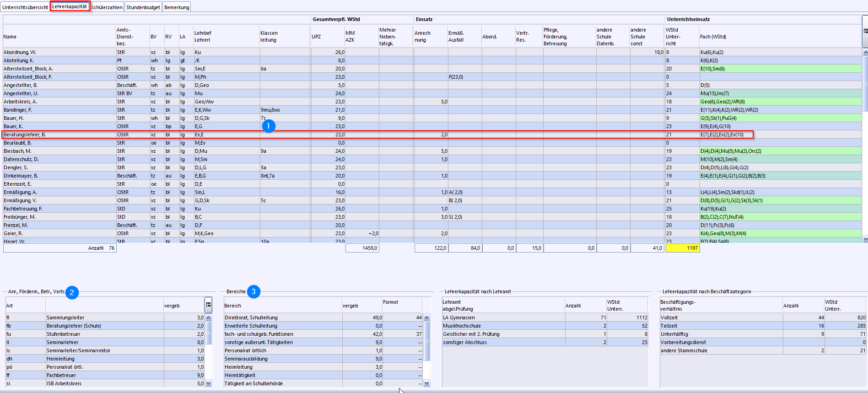Select row Altersteilzeit_Block, A.
The width and height of the screenshot is (868, 393).
(432, 69)
